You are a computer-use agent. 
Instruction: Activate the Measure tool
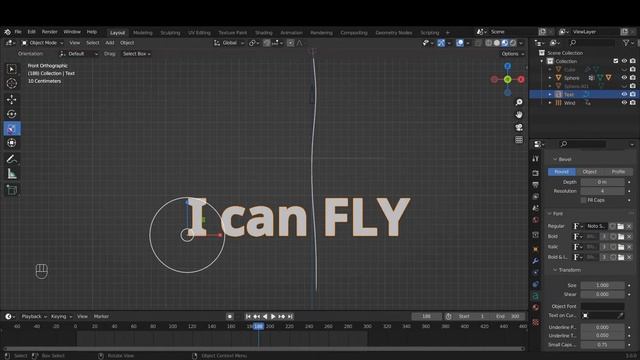pyautogui.click(x=11, y=174)
